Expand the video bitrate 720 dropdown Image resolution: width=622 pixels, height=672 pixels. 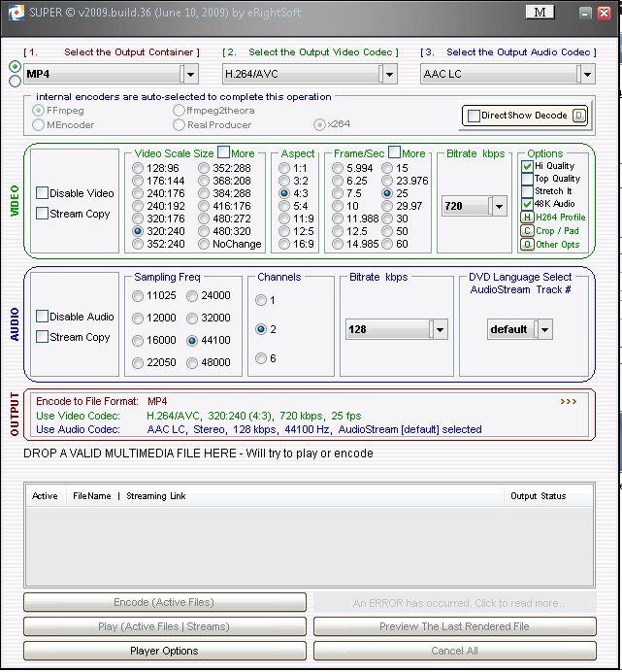(499, 206)
